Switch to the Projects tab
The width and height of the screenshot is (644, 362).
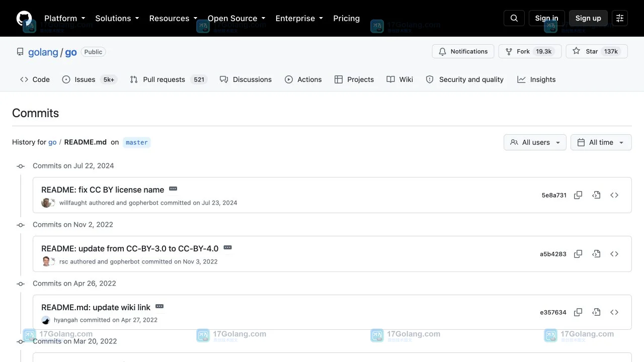pos(354,79)
